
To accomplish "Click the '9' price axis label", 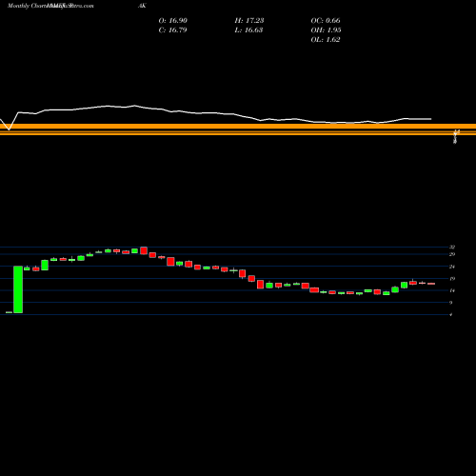I will click(x=450, y=303).
